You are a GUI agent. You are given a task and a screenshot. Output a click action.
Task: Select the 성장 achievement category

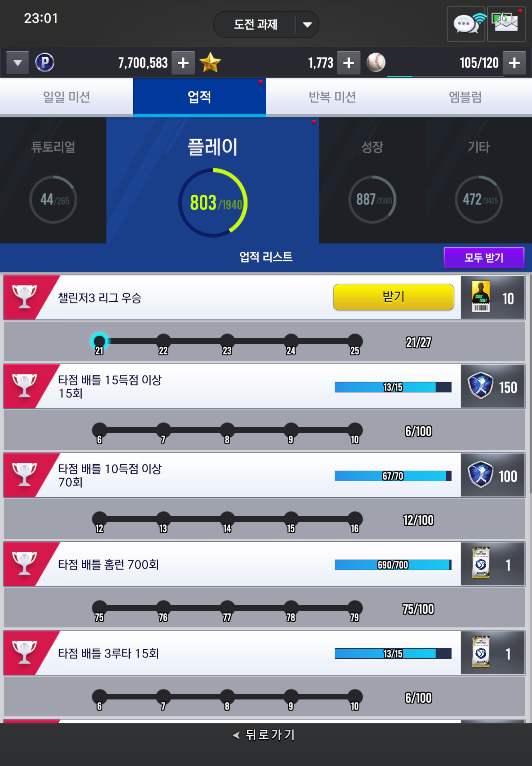[372, 180]
